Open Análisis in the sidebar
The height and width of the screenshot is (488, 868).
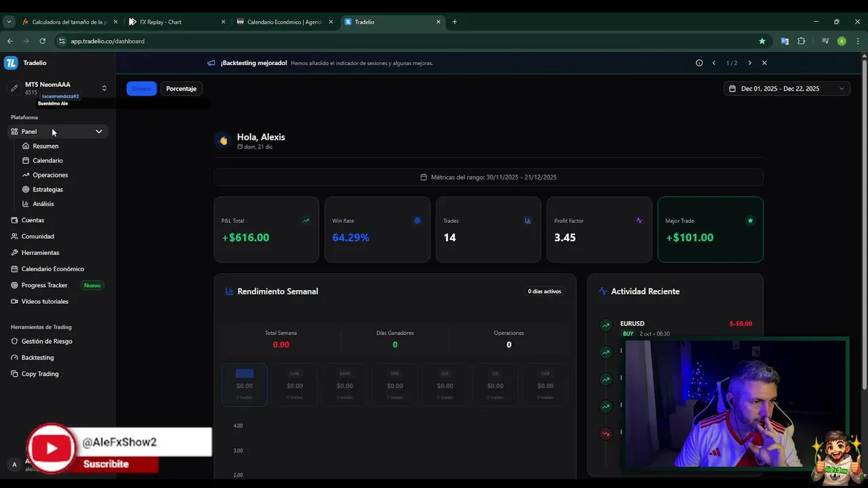pyautogui.click(x=43, y=204)
